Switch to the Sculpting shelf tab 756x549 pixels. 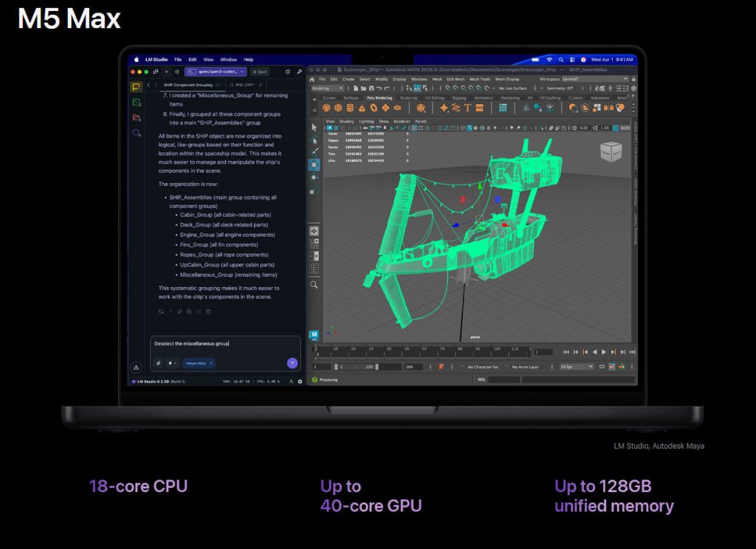point(408,97)
